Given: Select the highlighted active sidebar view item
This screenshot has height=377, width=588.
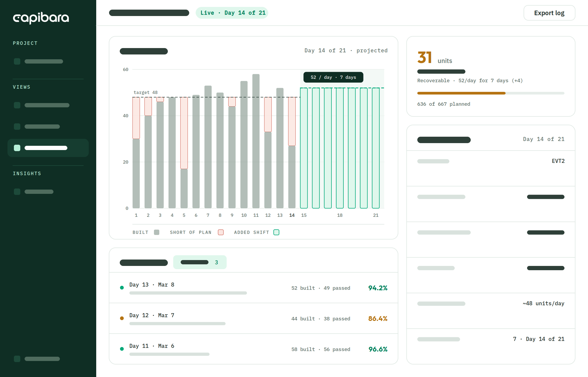Looking at the screenshot, I should 48,148.
